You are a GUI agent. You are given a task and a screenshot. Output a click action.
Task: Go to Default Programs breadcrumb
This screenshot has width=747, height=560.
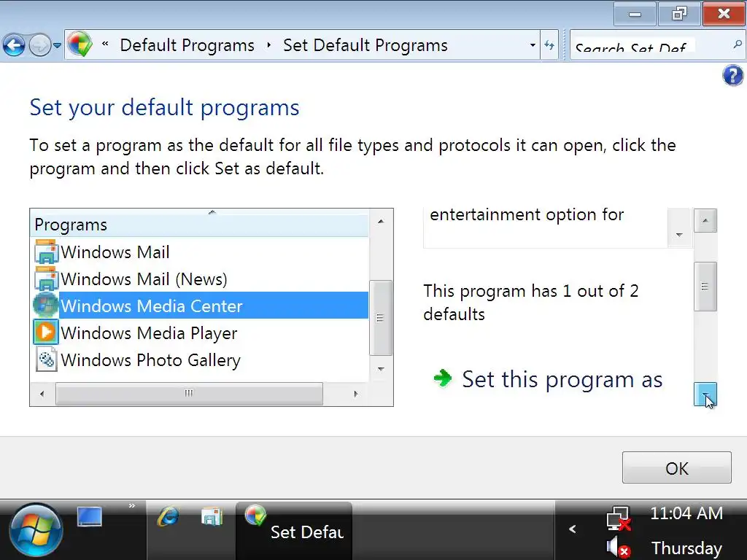(x=187, y=45)
